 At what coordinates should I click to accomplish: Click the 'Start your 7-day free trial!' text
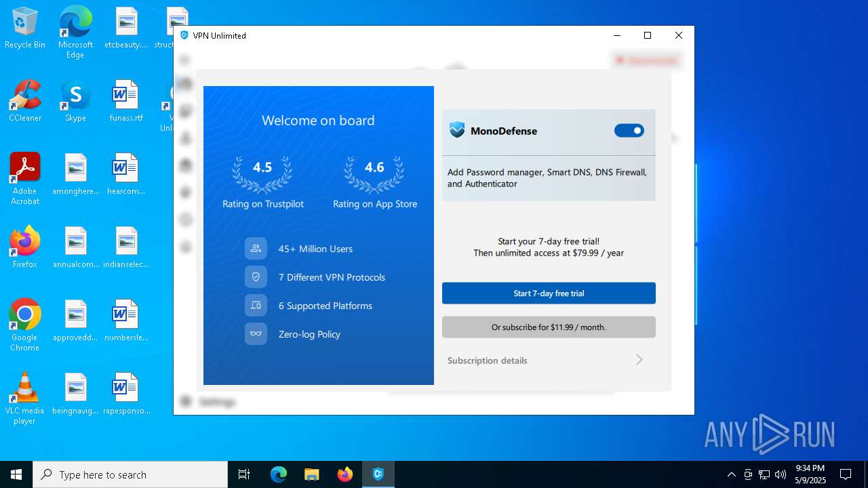tap(549, 241)
